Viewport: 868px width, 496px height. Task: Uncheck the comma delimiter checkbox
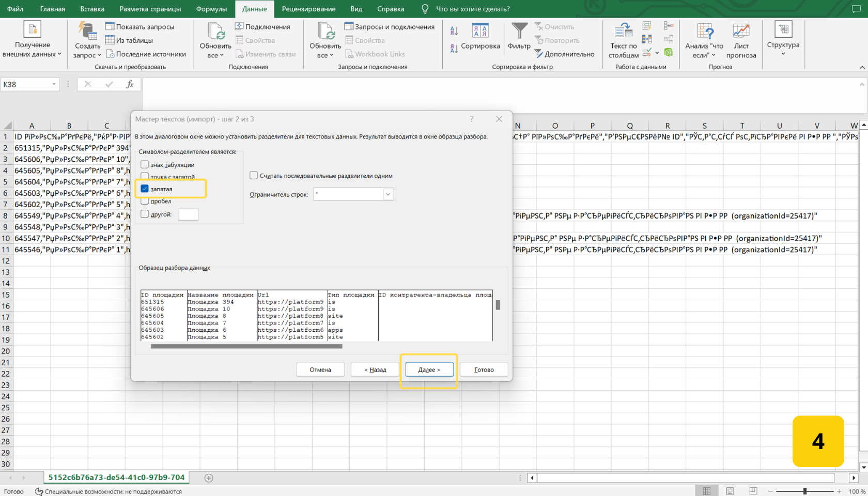145,189
